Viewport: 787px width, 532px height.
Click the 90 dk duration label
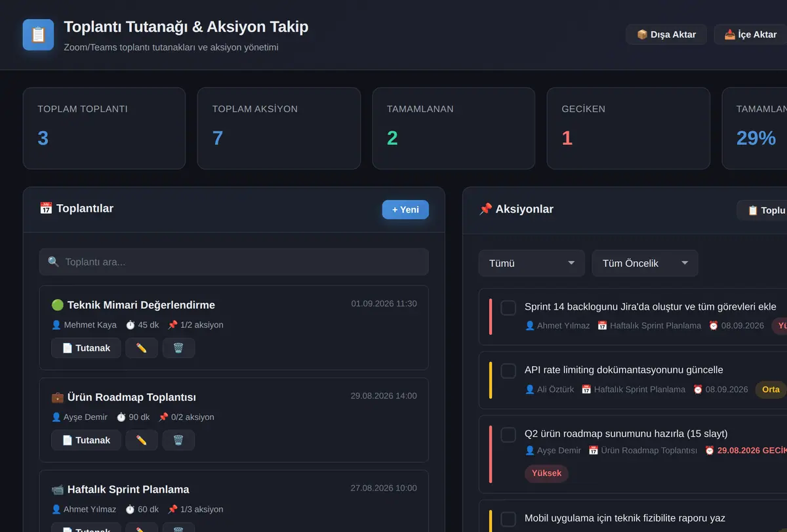pyautogui.click(x=133, y=417)
